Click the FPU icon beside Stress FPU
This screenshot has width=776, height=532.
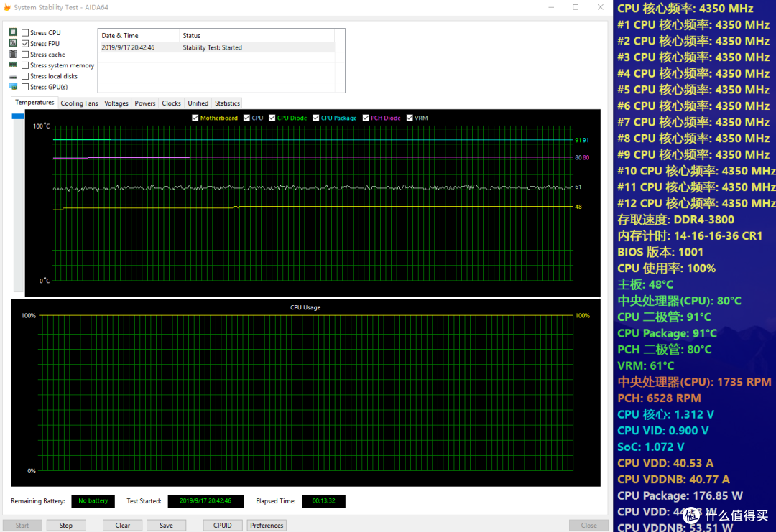(14, 43)
